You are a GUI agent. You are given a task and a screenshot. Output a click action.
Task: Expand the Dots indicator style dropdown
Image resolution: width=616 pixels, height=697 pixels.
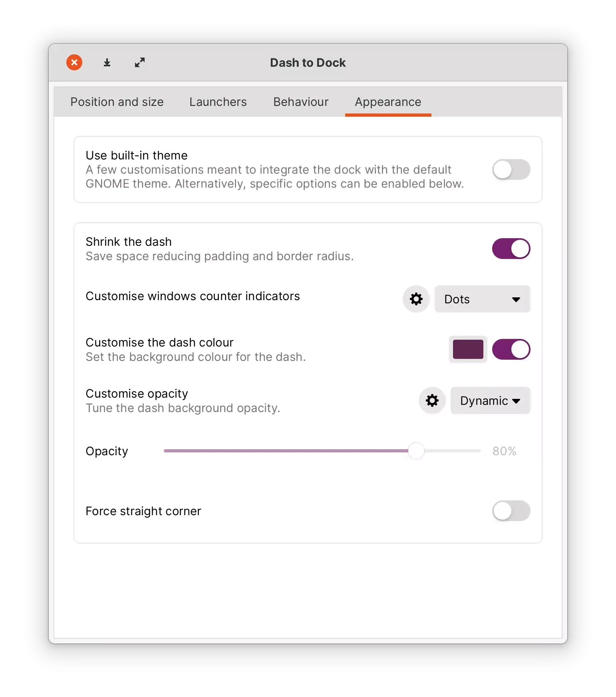[482, 299]
